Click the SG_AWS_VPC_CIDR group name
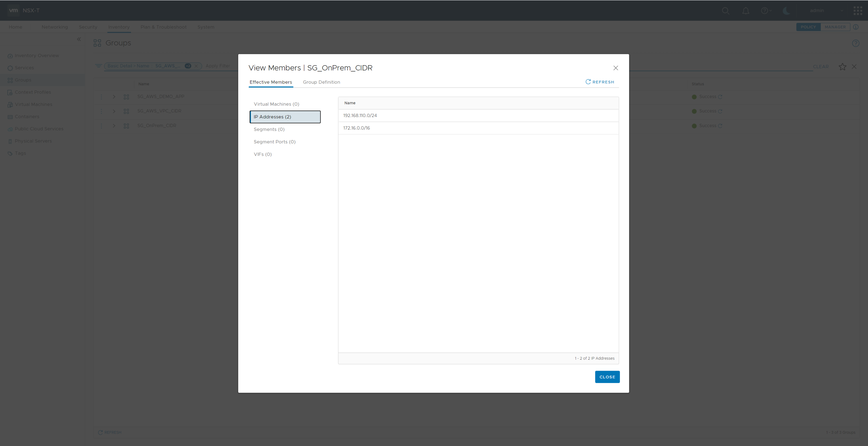 (x=159, y=111)
